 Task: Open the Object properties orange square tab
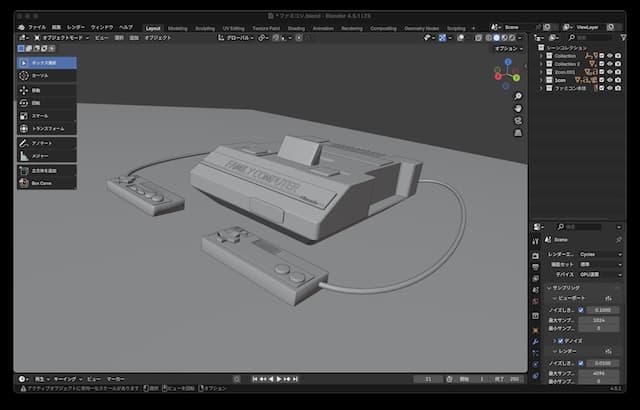536,330
